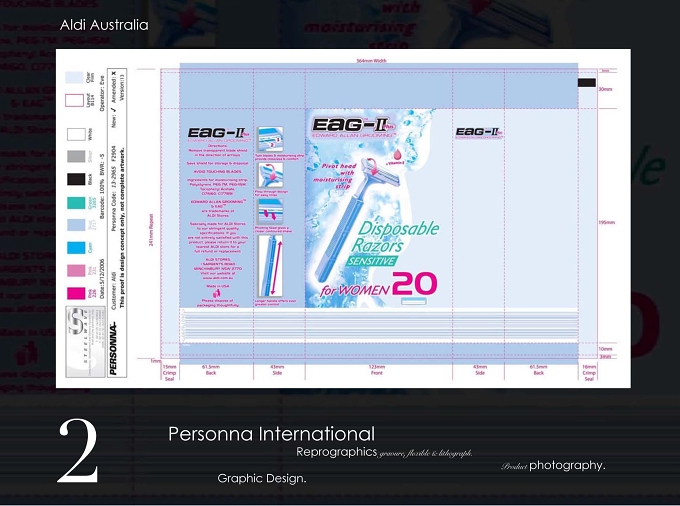680x506 pixels.
Task: Click the 'photography.' caption
Action: tap(567, 465)
